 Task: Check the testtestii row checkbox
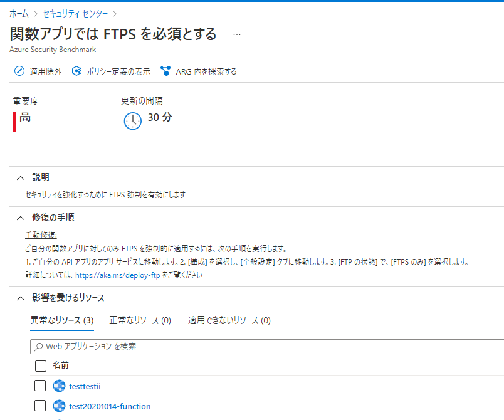coord(40,386)
